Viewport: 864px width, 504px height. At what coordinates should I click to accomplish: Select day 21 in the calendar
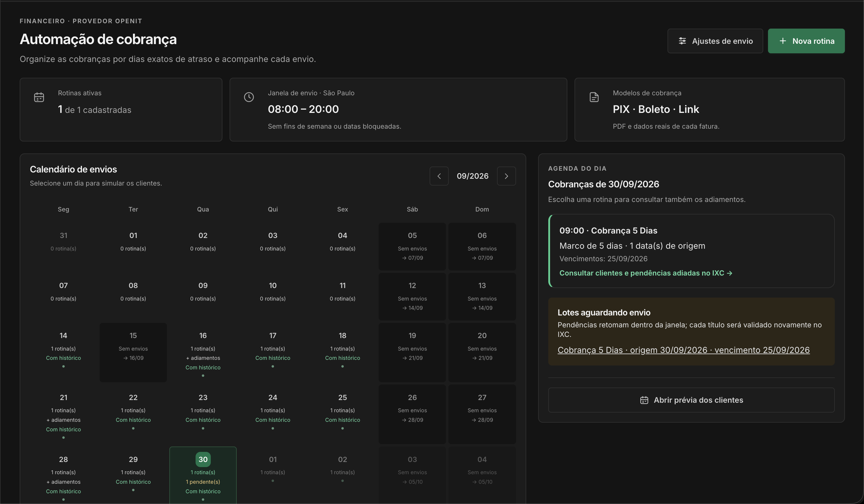64,415
